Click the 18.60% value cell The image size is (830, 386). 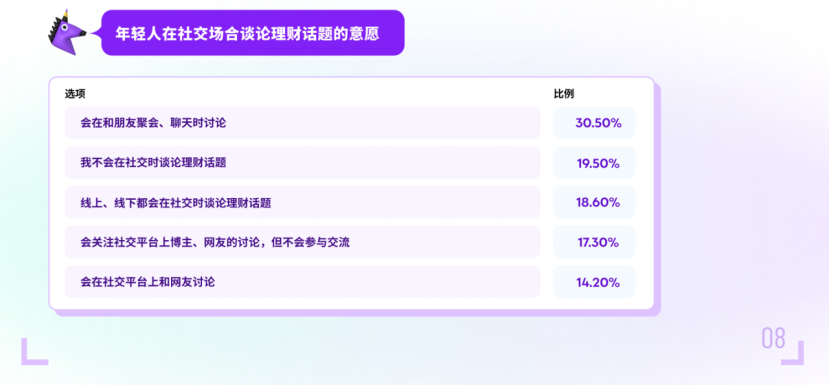coord(594,202)
